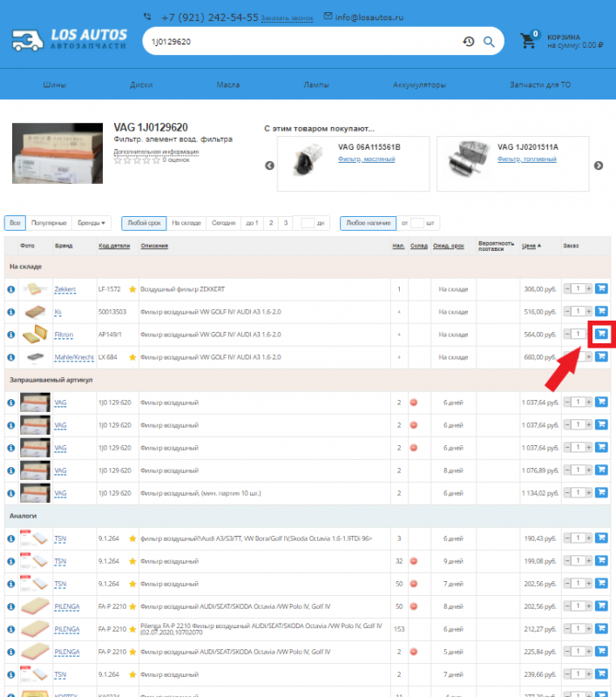Select the 'Популярные' filter
This screenshot has height=697, width=616.
[x=49, y=223]
